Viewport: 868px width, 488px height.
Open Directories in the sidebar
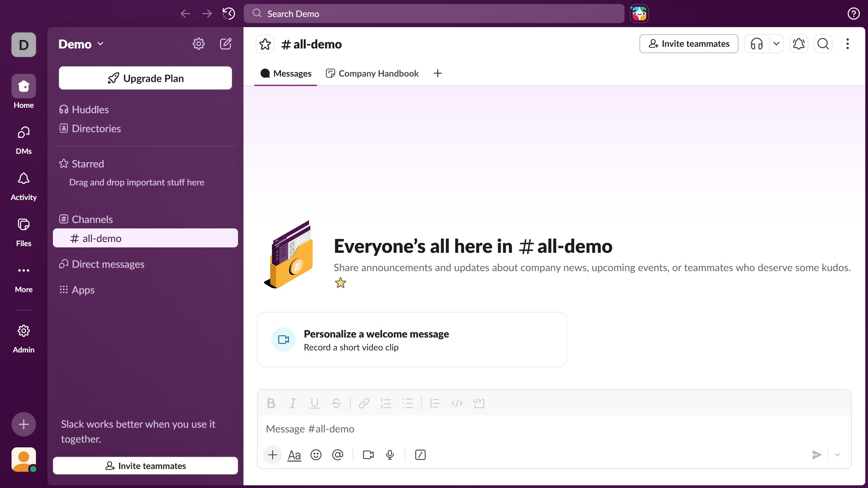coord(145,128)
